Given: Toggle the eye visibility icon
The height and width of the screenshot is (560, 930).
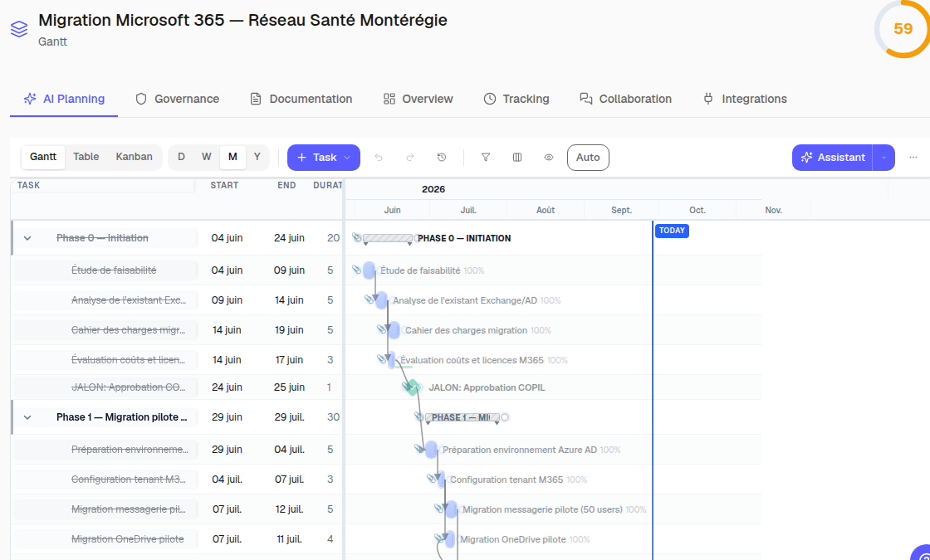Looking at the screenshot, I should 549,158.
